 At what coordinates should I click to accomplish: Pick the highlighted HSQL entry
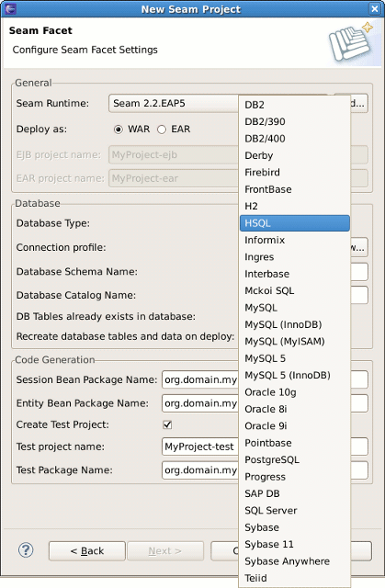pos(295,223)
